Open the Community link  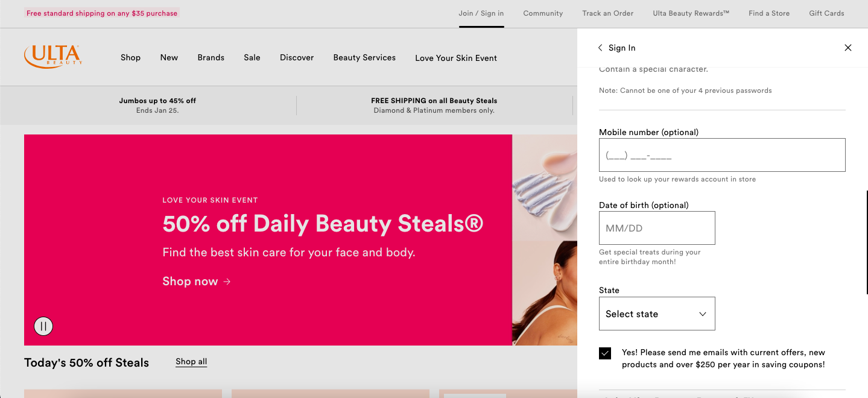coord(543,13)
